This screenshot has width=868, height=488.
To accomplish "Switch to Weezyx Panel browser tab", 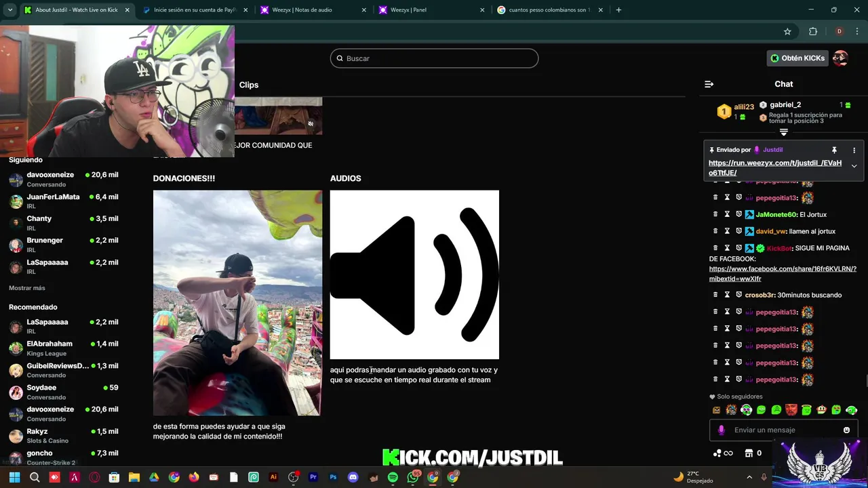I will [432, 10].
